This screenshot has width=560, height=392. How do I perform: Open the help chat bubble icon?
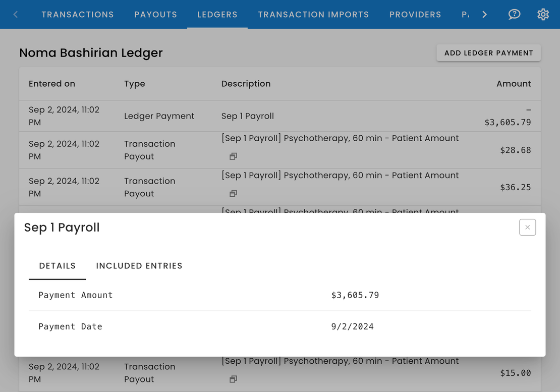pos(514,14)
